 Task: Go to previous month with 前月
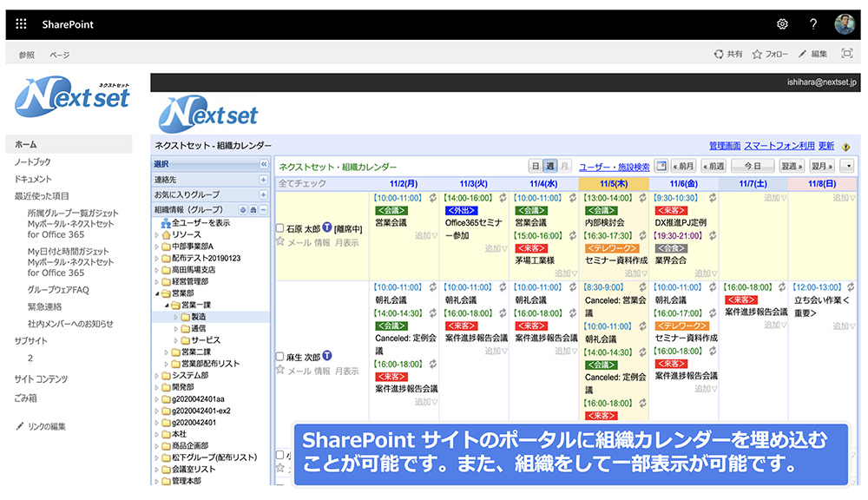click(x=683, y=166)
